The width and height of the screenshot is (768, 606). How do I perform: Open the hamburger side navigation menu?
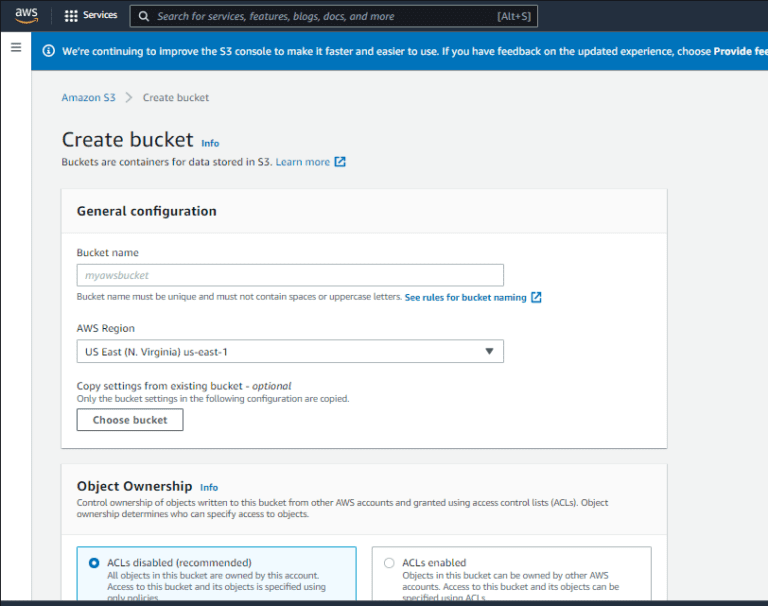(x=16, y=47)
